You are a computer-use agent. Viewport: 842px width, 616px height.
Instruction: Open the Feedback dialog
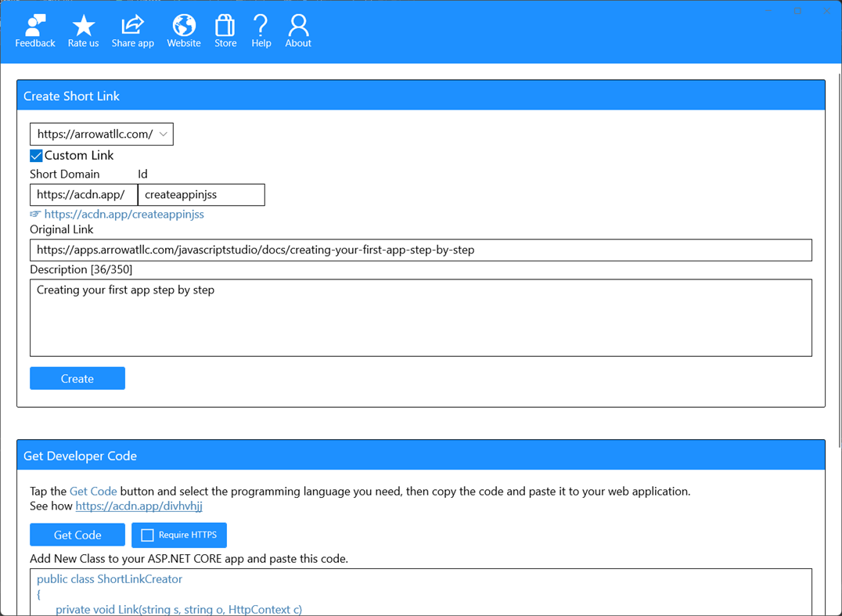pyautogui.click(x=34, y=30)
